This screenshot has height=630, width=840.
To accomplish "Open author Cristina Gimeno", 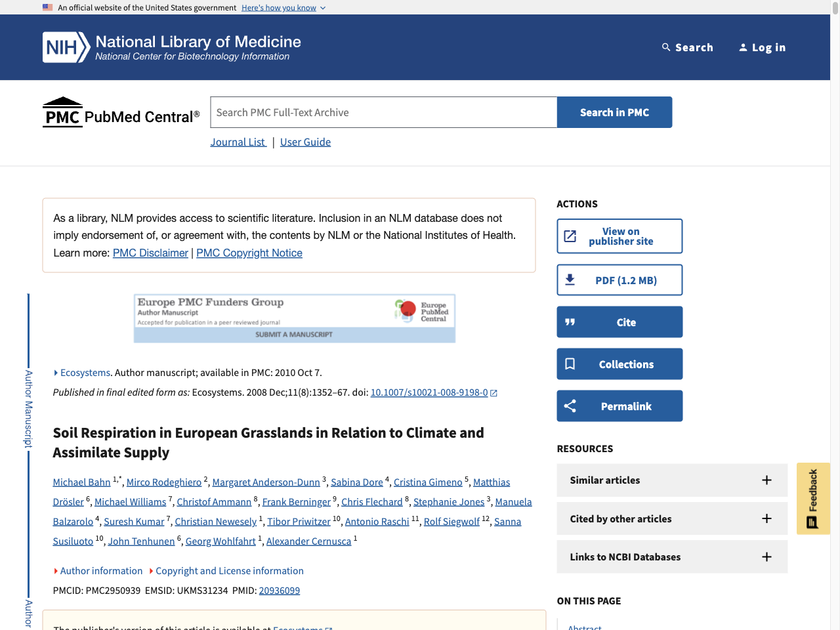I will [428, 482].
